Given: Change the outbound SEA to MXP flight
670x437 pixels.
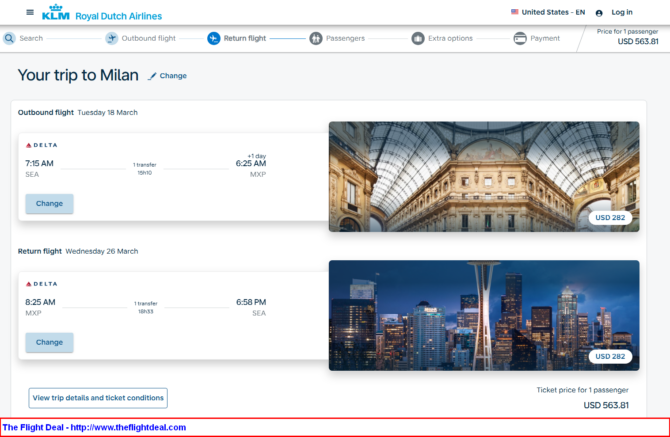Looking at the screenshot, I should pos(50,204).
